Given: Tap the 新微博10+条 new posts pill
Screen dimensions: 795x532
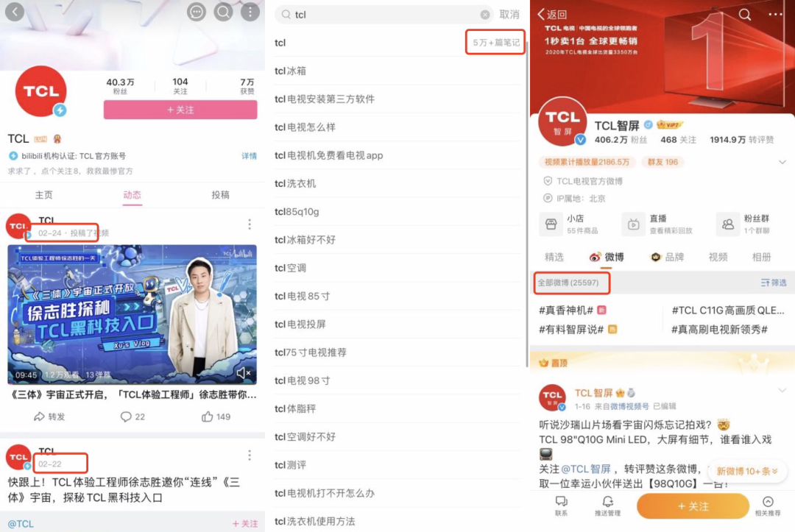Looking at the screenshot, I should 747,471.
